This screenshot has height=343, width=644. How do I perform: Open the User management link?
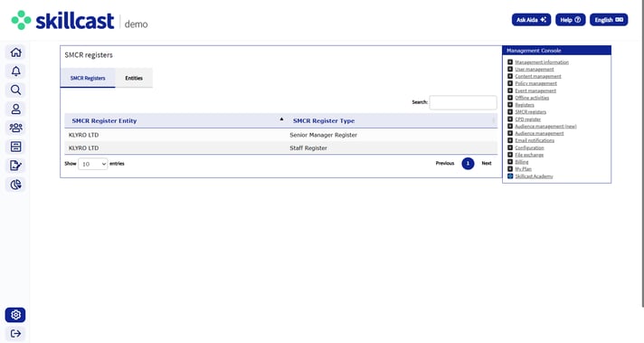535,69
